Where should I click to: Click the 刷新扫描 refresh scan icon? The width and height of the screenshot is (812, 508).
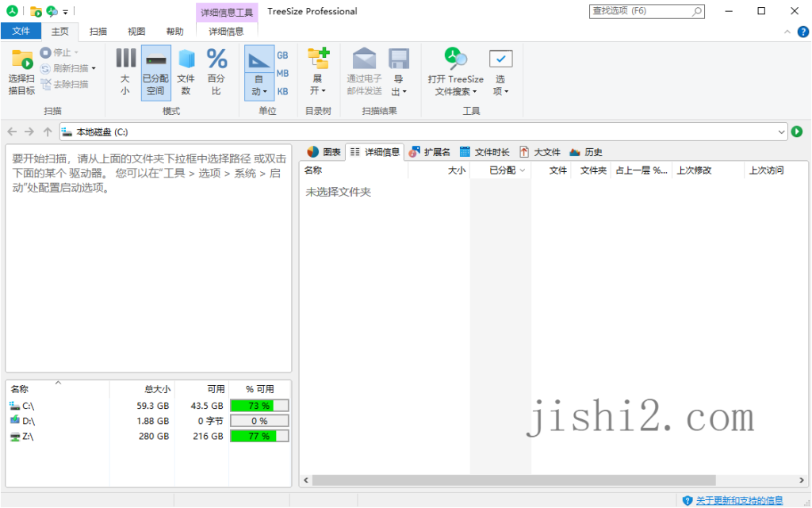(x=45, y=68)
